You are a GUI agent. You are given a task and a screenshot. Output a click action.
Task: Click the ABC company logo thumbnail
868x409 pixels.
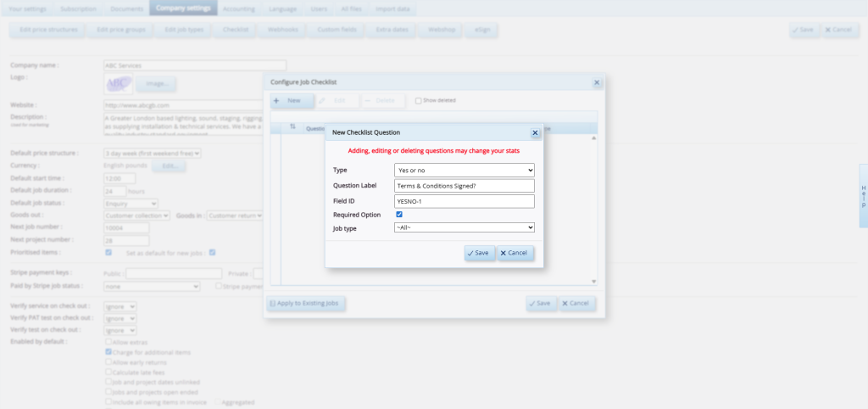[118, 84]
